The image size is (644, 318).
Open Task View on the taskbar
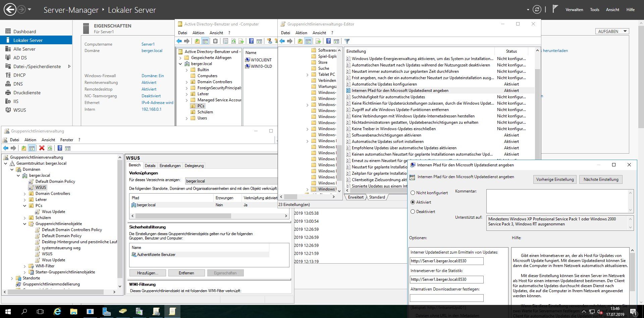pyautogui.click(x=40, y=312)
